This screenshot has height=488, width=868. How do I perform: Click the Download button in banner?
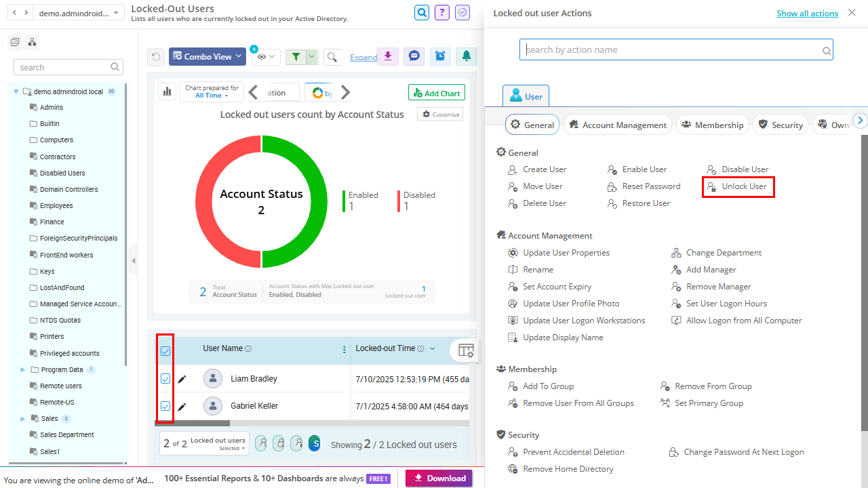coord(439,478)
